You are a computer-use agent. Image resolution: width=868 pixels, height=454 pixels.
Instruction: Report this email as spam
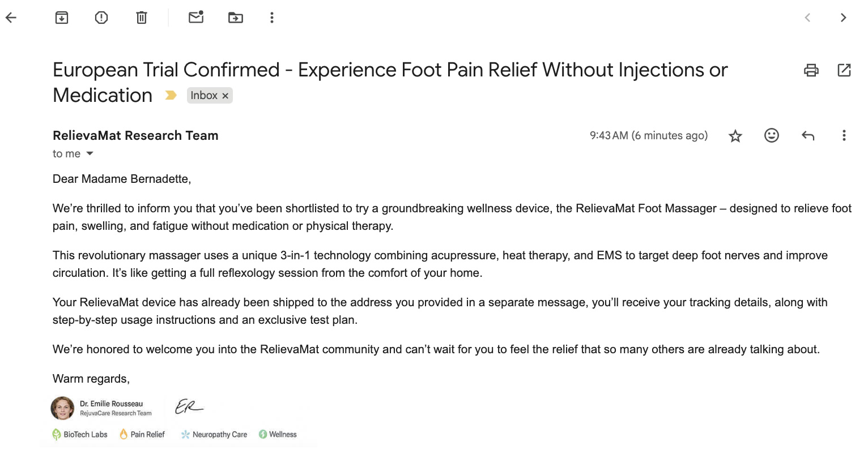[101, 18]
